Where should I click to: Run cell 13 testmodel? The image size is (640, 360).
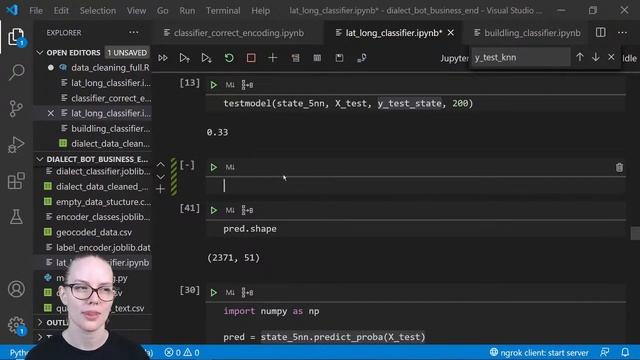coord(213,85)
